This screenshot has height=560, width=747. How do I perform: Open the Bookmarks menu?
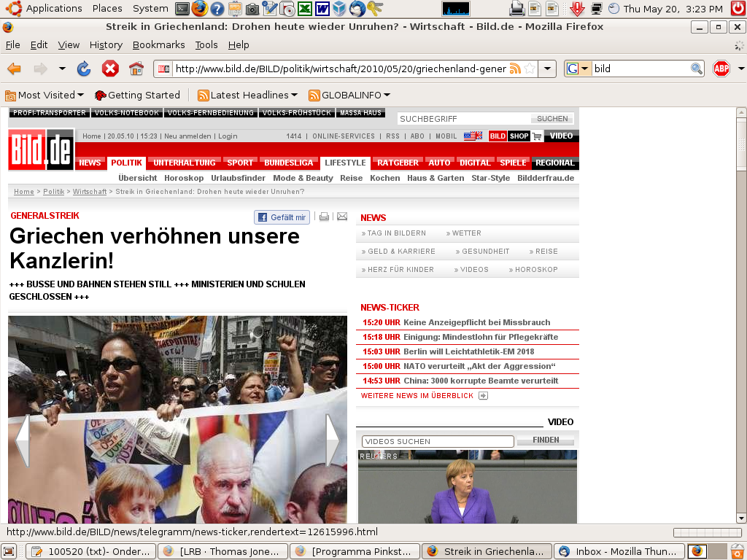(158, 44)
